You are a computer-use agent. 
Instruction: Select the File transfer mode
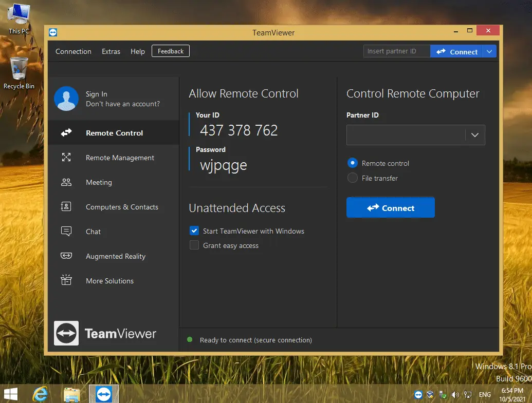tap(353, 178)
